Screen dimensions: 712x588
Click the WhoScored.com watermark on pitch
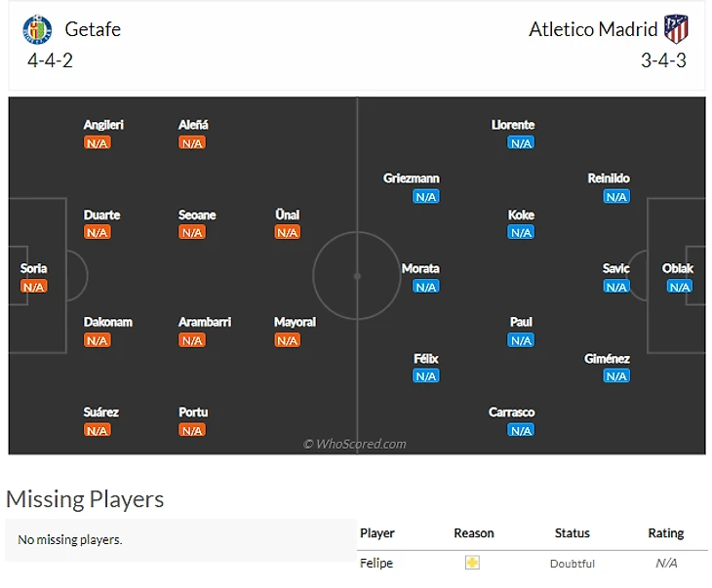pos(354,444)
